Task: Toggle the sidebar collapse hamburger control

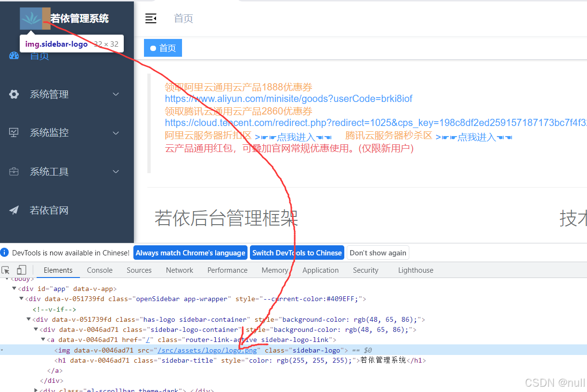Action: coord(151,18)
